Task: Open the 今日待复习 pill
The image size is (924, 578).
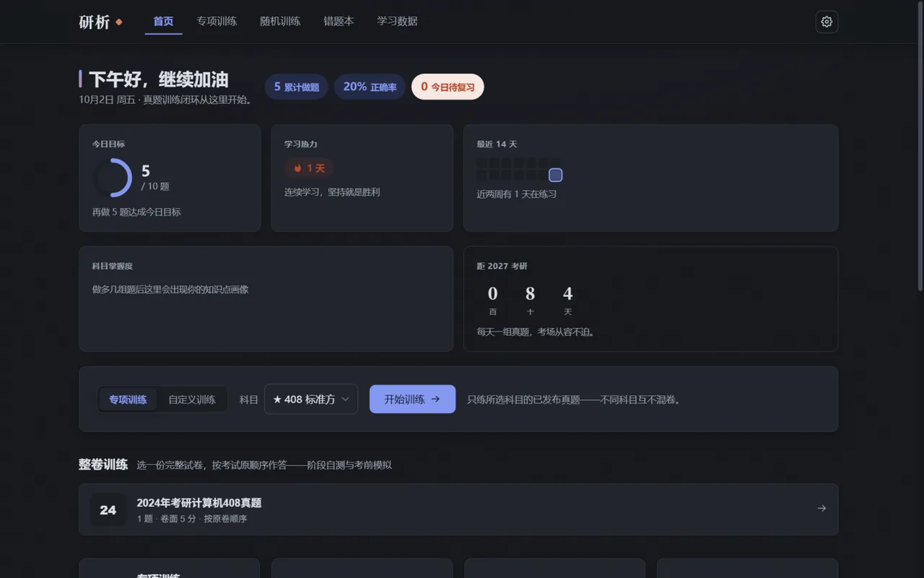Action: pos(448,87)
